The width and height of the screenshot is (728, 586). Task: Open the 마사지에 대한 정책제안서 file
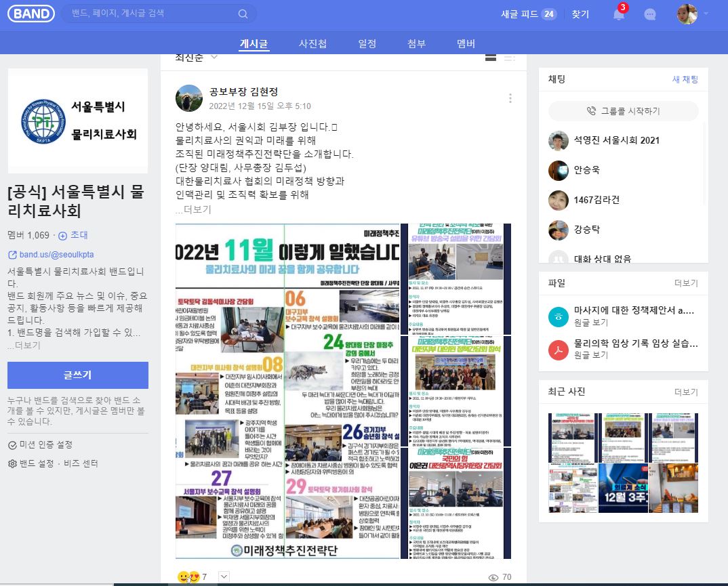coord(634,310)
